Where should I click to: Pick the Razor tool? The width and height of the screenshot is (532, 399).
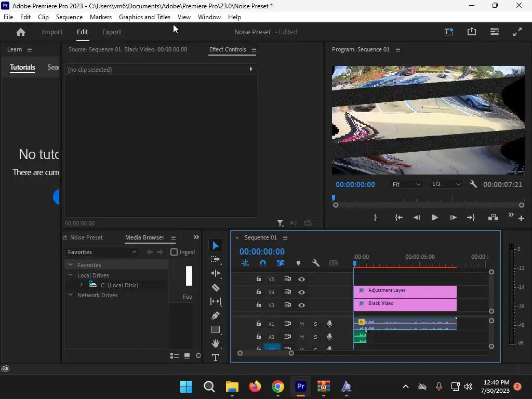coord(216,288)
